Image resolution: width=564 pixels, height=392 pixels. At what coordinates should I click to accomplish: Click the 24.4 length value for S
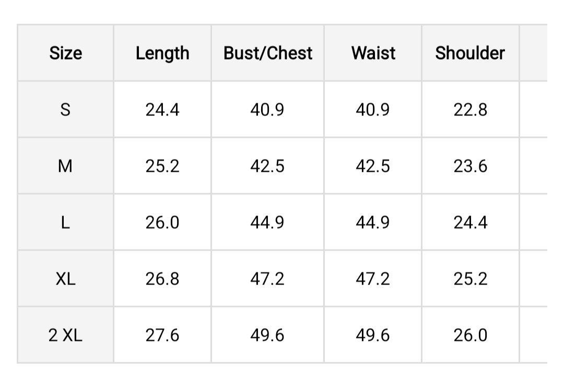162,109
